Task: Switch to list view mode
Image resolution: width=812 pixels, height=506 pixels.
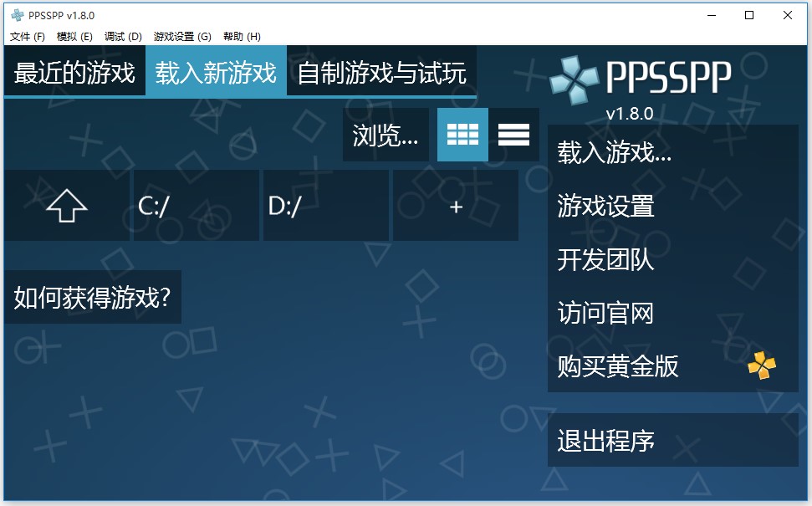Action: [513, 134]
